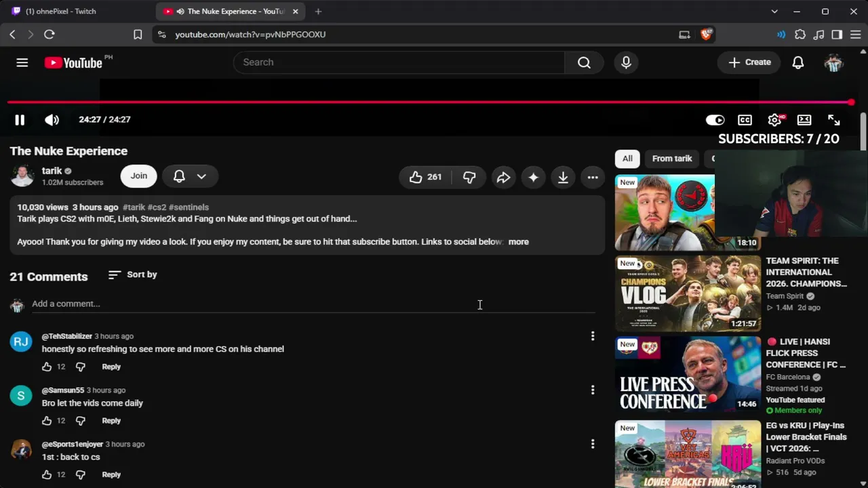Expand the description with more
The height and width of the screenshot is (488, 868).
pyautogui.click(x=519, y=242)
